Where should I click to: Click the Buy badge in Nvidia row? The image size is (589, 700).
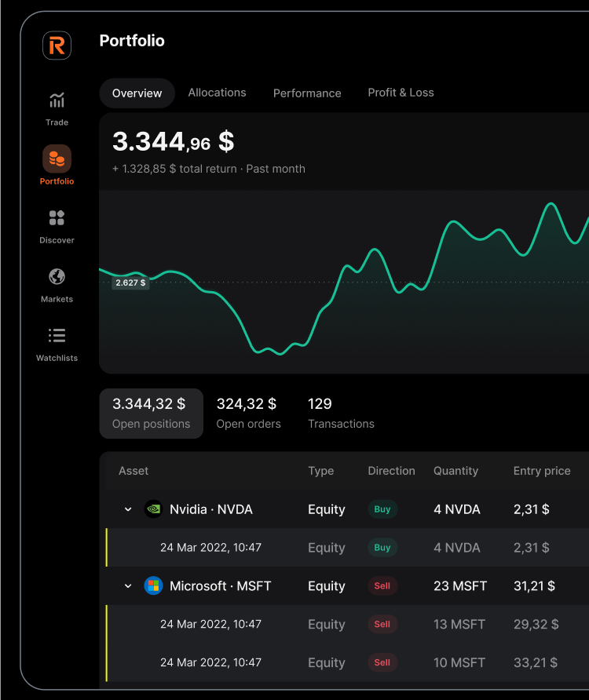tap(382, 509)
